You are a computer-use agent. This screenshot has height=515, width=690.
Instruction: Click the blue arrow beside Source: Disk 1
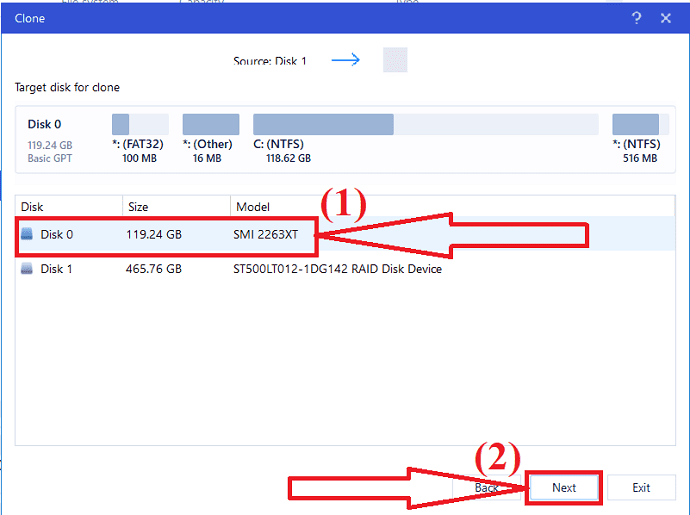345,60
